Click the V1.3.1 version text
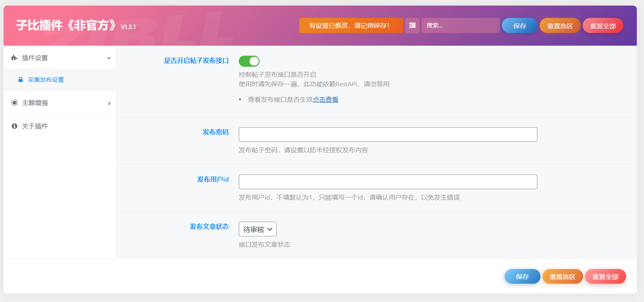 coord(128,27)
